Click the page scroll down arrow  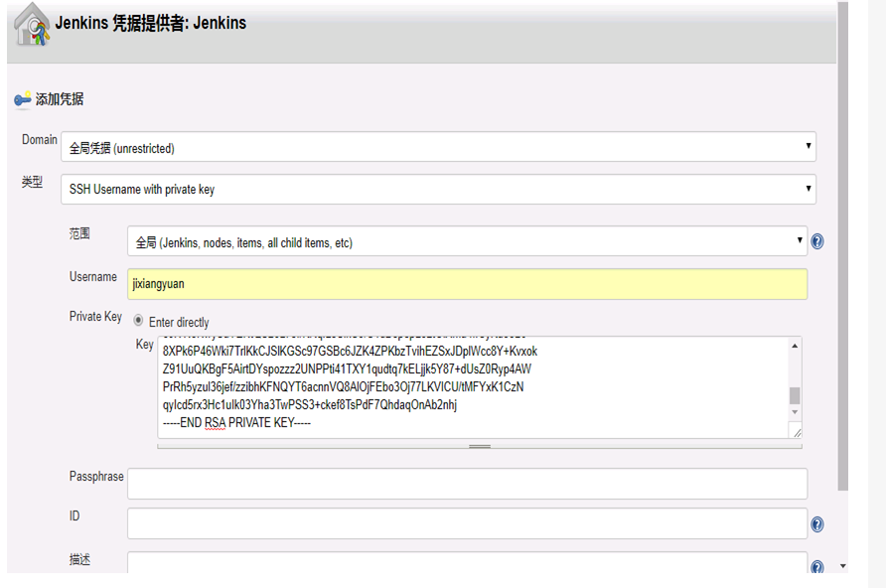pos(842,566)
